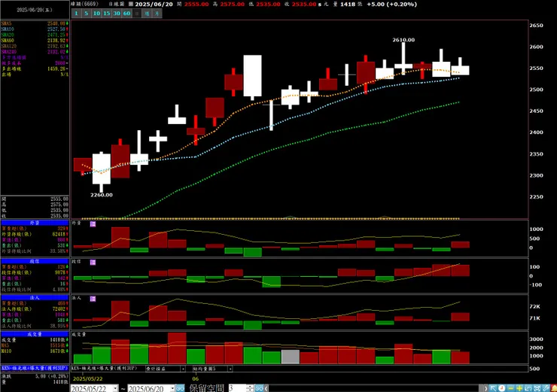Select the 10-minute timeframe button
The width and height of the screenshot is (557, 392).
tap(96, 14)
